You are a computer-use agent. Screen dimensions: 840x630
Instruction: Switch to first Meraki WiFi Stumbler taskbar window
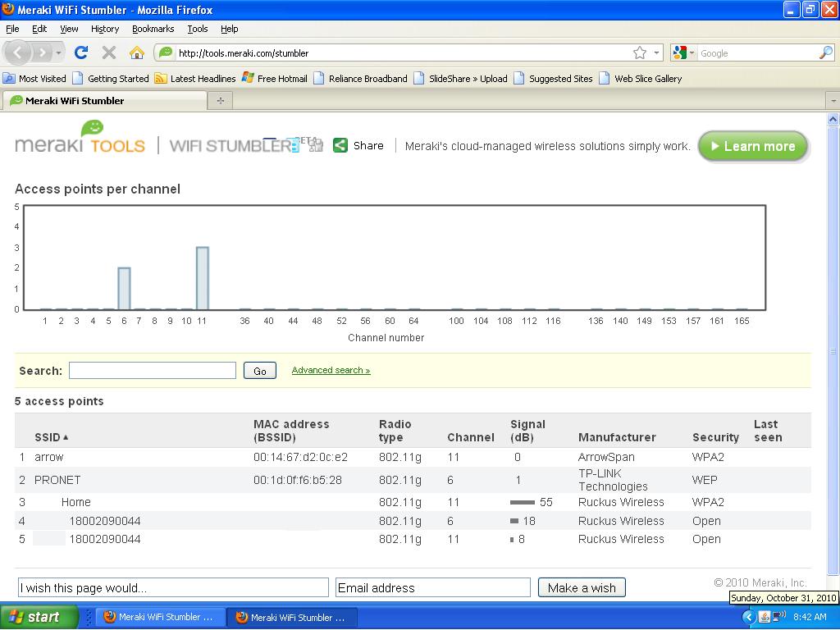[159, 617]
